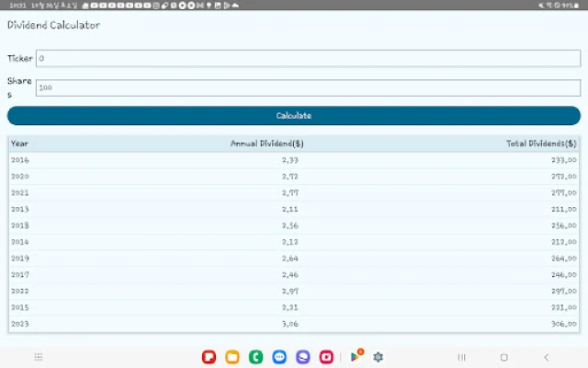Click the Annual Dividend($) column header
The width and height of the screenshot is (588, 368).
pos(267,144)
